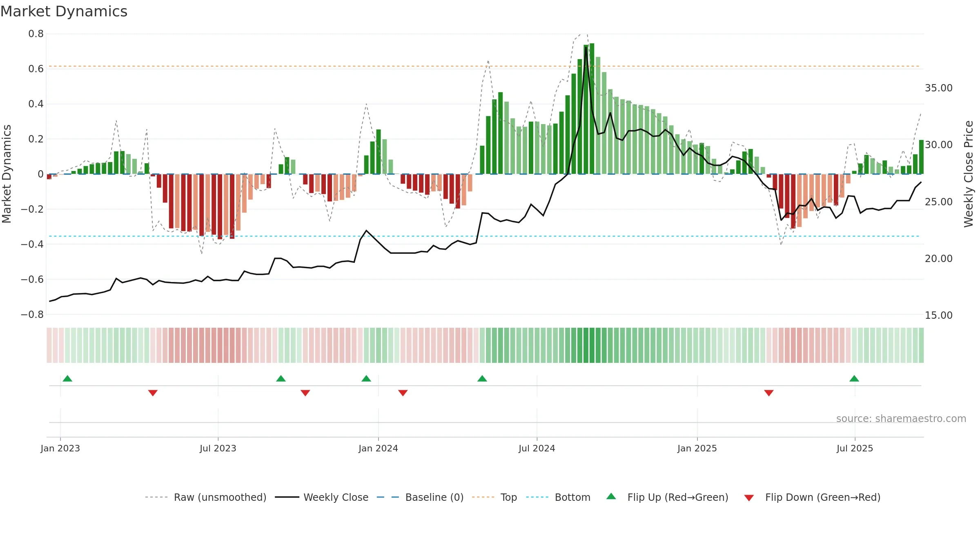The height and width of the screenshot is (551, 980).
Task: Click the Jul 2024 x-axis label
Action: coord(537,448)
